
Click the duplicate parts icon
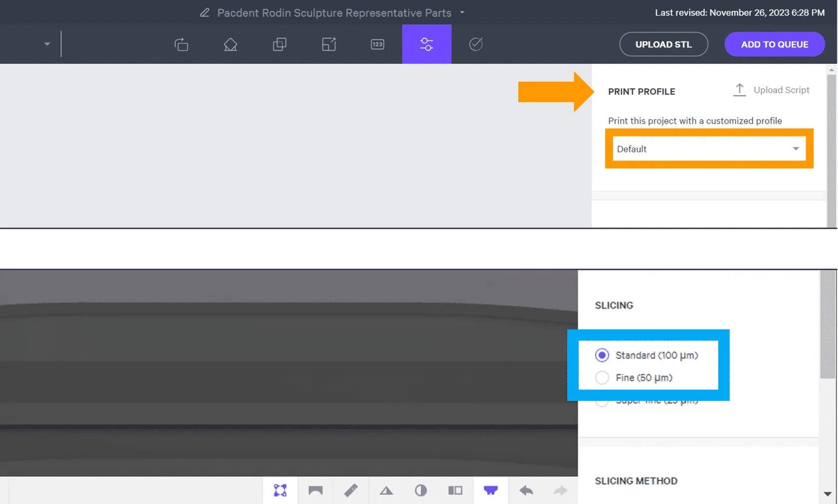pos(279,44)
